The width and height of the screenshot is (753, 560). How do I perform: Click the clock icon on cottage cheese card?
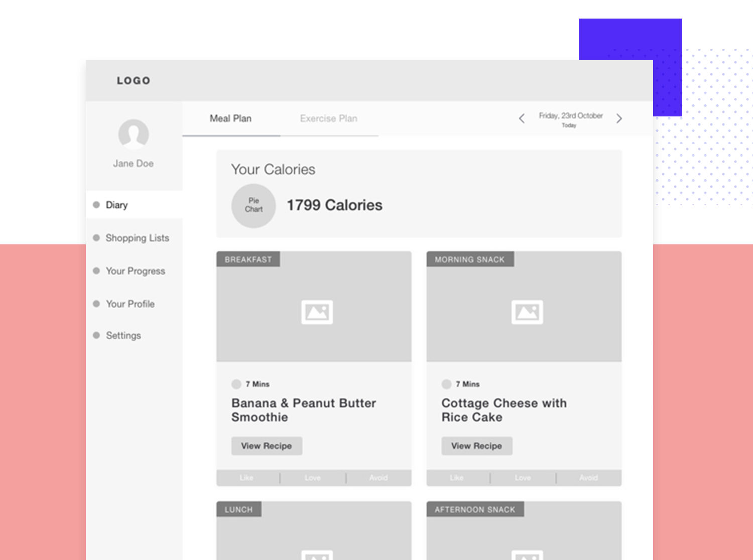(x=446, y=384)
